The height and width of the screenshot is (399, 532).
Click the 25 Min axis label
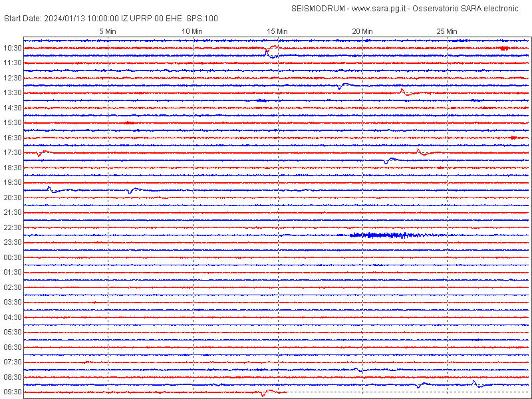coord(447,31)
